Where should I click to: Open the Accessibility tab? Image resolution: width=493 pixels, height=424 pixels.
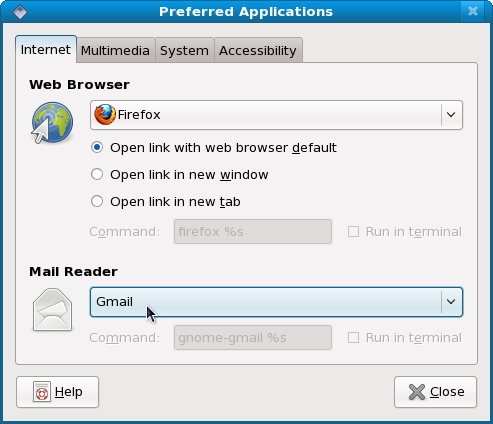(258, 51)
